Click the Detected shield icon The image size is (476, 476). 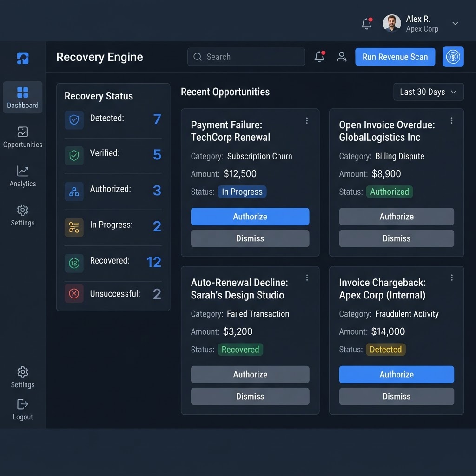click(x=74, y=120)
